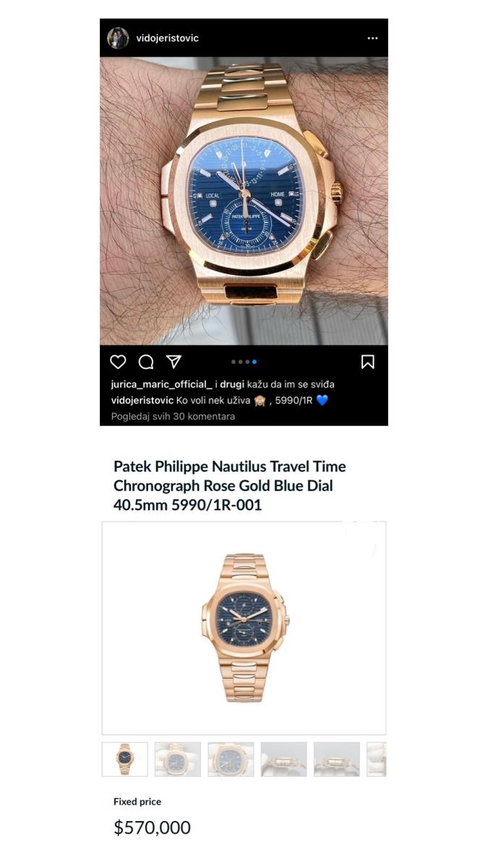
Task: Select first thumbnail of full watch
Action: tap(124, 759)
